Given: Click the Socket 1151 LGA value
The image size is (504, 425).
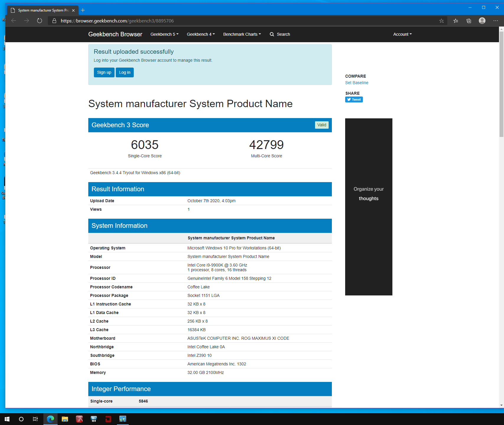Looking at the screenshot, I should [x=203, y=295].
